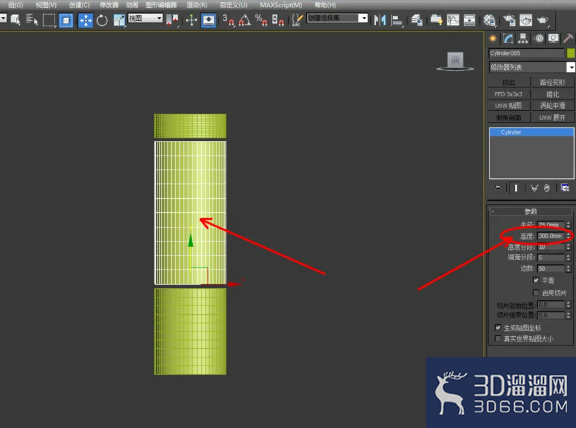Open the Animation menu
576x428 pixels.
[x=132, y=5]
